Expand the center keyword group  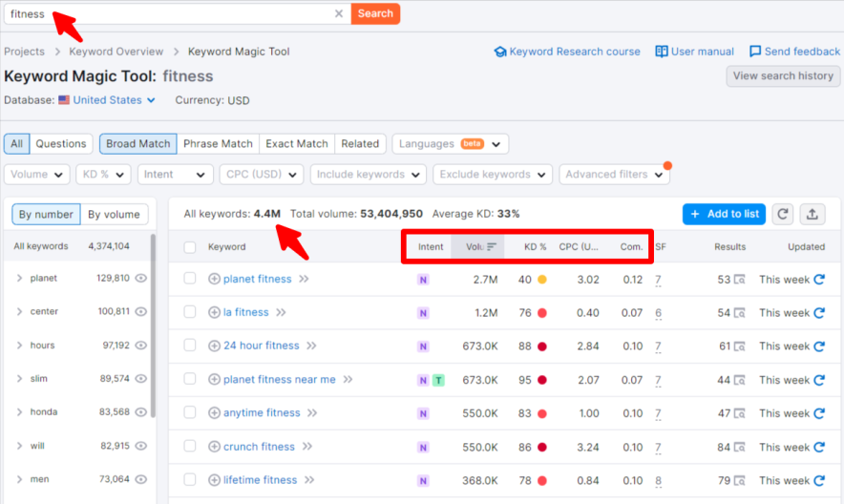tap(19, 311)
